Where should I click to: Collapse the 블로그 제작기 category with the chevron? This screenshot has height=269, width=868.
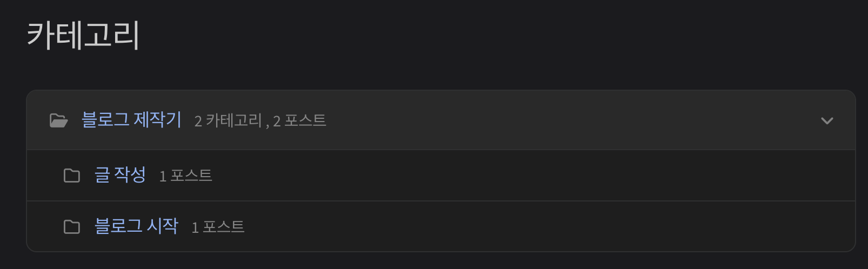[x=827, y=120]
